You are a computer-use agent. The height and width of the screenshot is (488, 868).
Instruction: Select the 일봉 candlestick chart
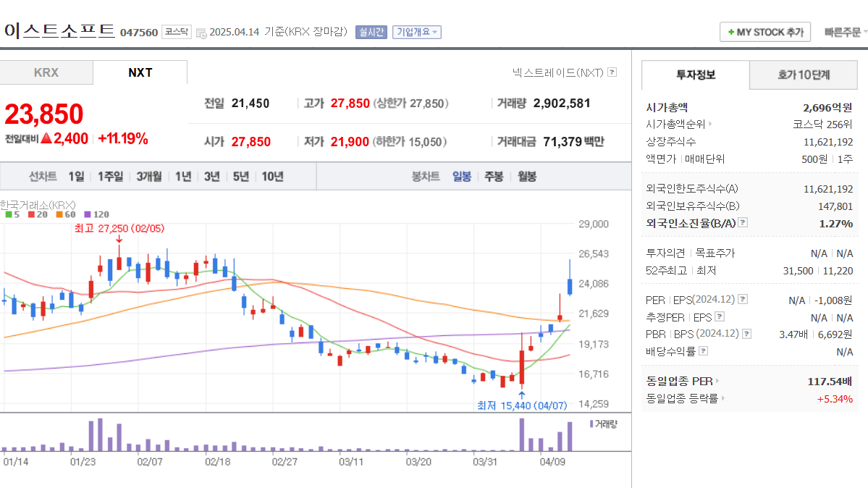point(462,177)
